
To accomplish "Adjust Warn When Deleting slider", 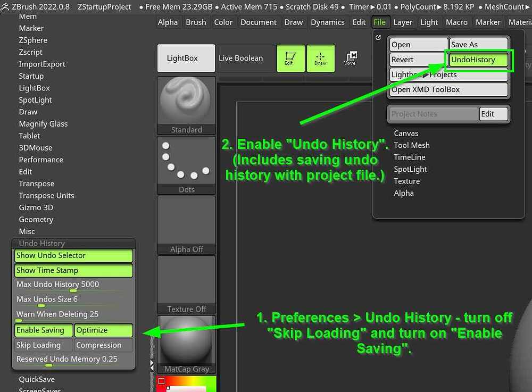I will pyautogui.click(x=73, y=315).
